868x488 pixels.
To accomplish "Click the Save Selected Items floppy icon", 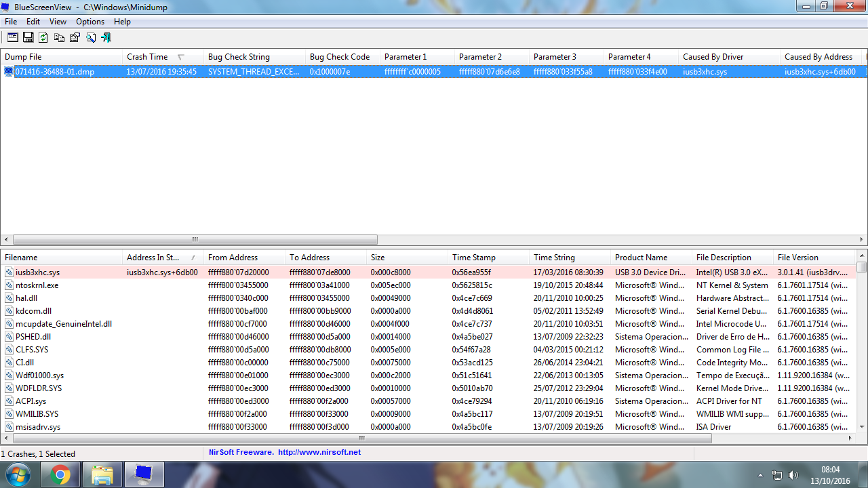I will [28, 37].
